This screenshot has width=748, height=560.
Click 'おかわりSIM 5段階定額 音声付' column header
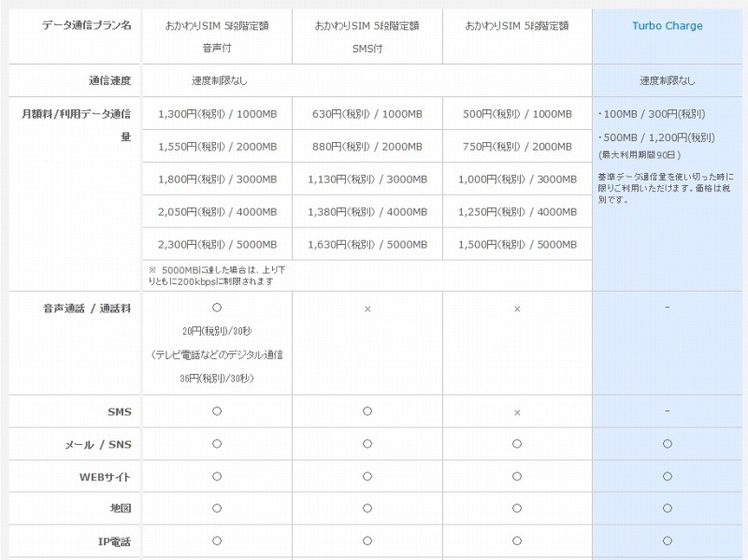[x=217, y=36]
